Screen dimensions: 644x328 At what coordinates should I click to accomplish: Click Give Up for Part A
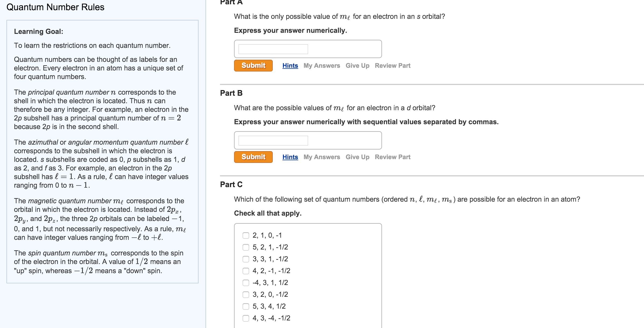click(x=358, y=65)
